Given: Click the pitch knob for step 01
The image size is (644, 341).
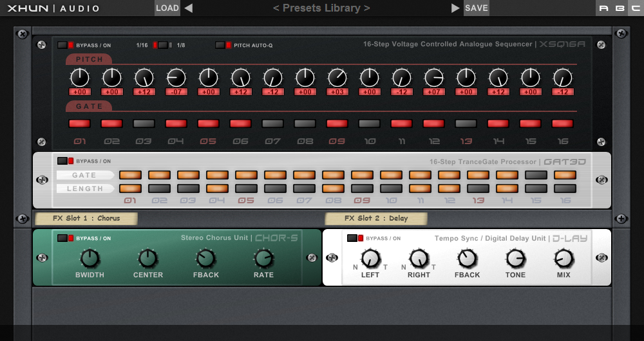Looking at the screenshot, I should (79, 78).
